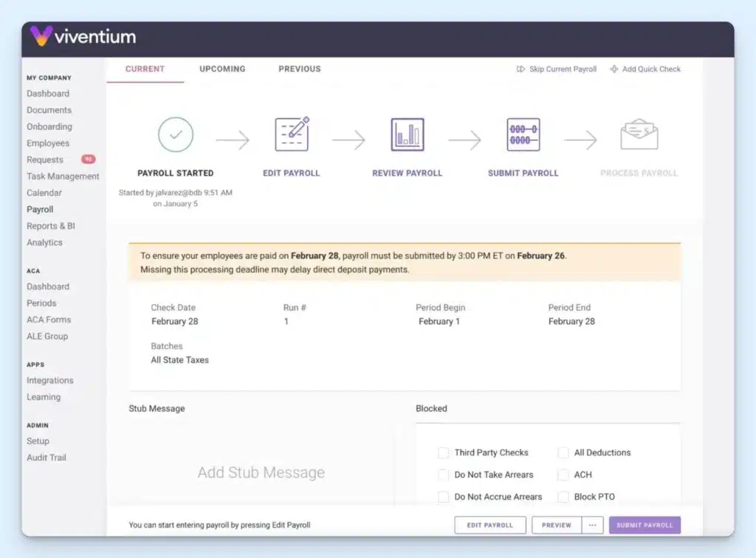Open Dashboard under My Company
The image size is (756, 558).
click(x=48, y=94)
